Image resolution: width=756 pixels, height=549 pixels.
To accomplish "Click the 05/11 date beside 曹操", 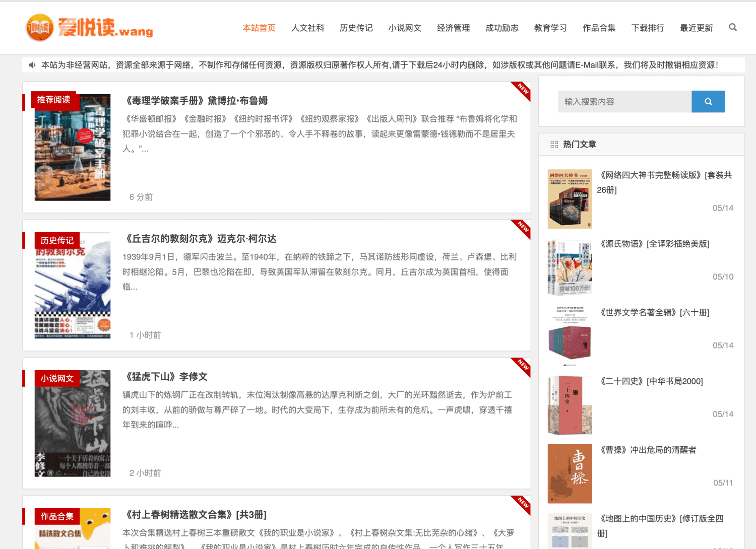I will click(x=723, y=483).
